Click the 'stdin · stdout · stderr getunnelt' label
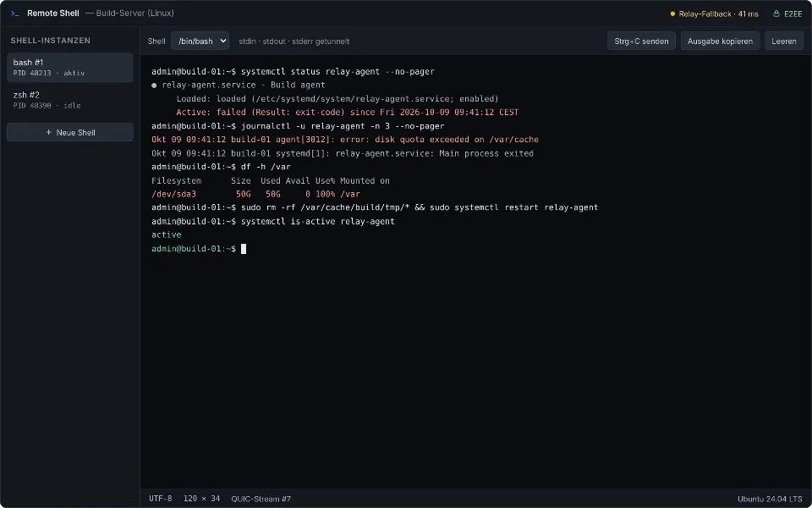Image resolution: width=812 pixels, height=508 pixels. 294,41
